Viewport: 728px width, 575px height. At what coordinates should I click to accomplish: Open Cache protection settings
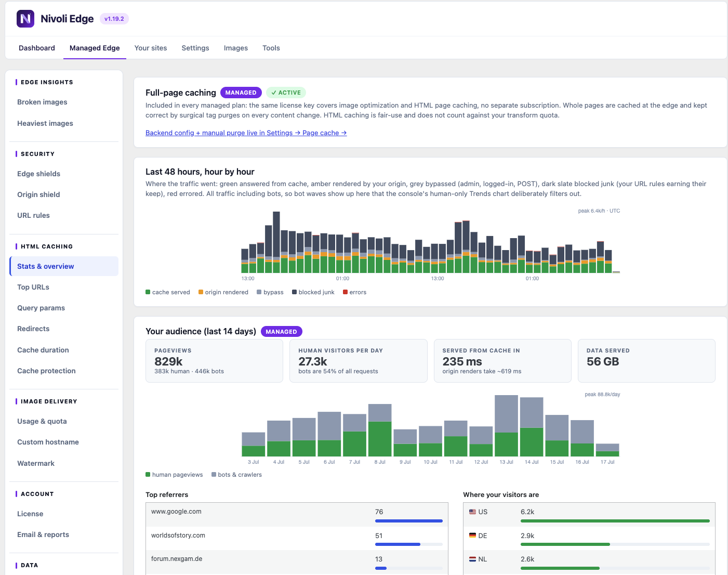[x=64, y=371]
